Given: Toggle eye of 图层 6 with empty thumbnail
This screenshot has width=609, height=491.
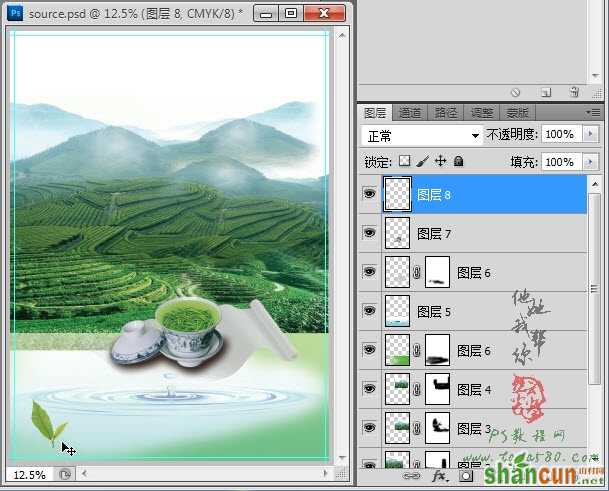Looking at the screenshot, I should pos(369,271).
